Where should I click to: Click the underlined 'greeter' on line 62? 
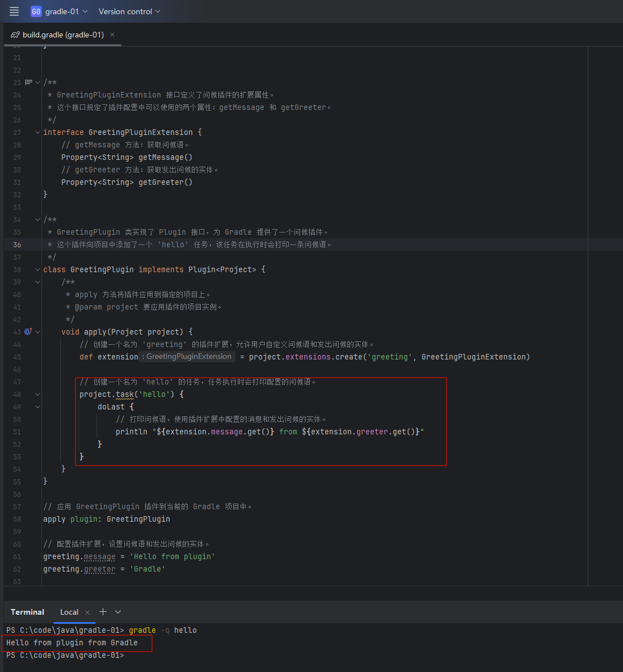click(x=99, y=569)
